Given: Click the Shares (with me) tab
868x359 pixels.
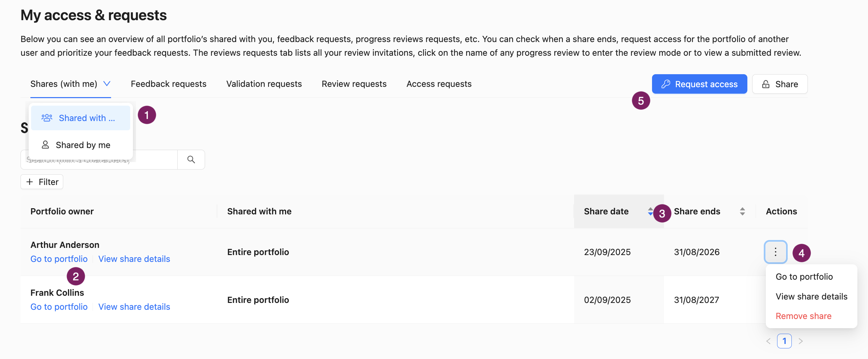Looking at the screenshot, I should pos(64,84).
